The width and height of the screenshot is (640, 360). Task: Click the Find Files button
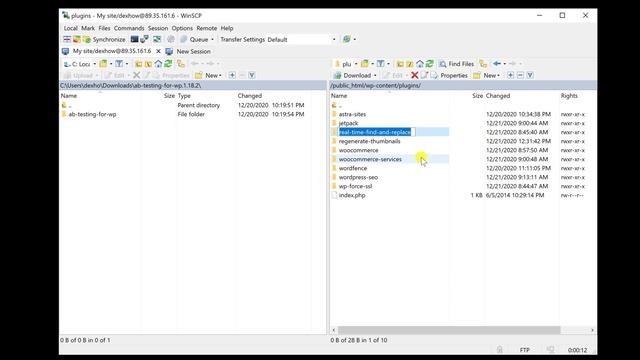pos(456,64)
